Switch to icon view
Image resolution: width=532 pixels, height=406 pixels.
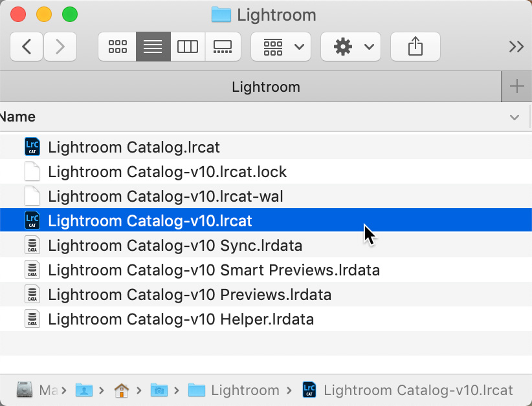click(x=117, y=47)
